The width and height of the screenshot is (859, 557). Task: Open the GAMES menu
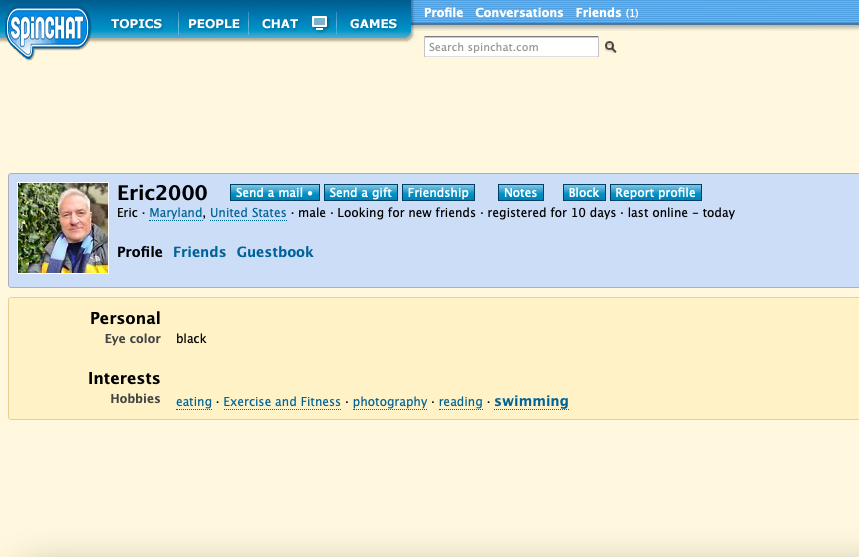click(373, 24)
